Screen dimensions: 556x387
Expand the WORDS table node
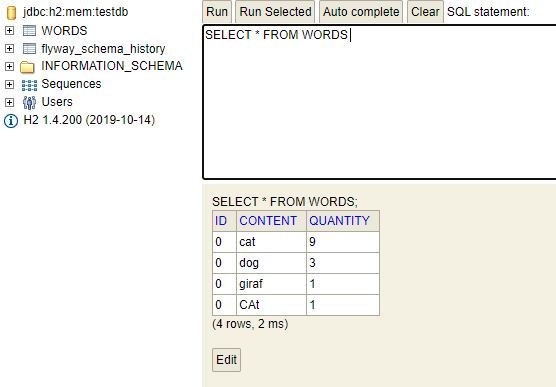click(10, 31)
